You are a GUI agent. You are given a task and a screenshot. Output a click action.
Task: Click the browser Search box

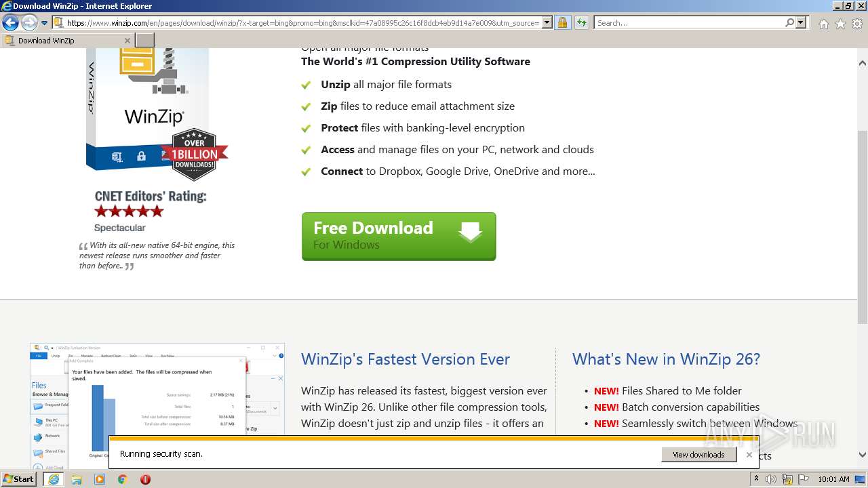pos(689,23)
